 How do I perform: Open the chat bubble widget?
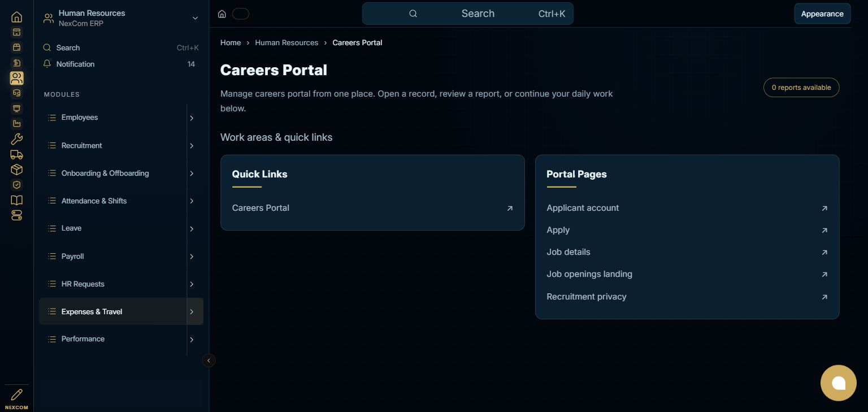point(839,383)
